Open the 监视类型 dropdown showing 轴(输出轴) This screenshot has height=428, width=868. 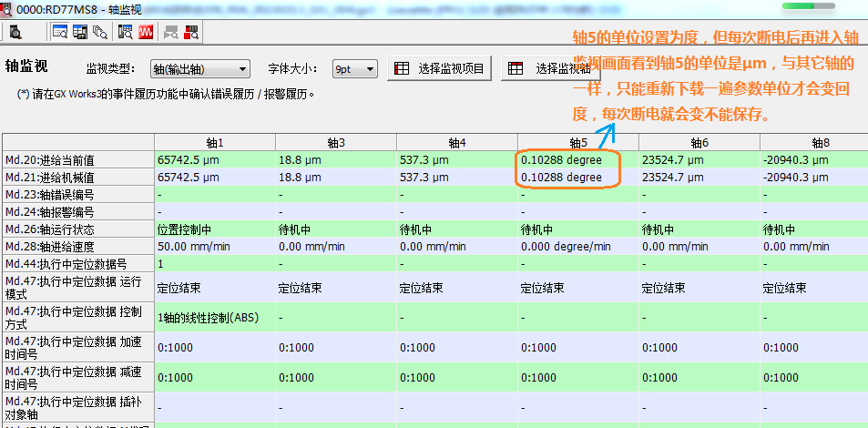(200, 69)
